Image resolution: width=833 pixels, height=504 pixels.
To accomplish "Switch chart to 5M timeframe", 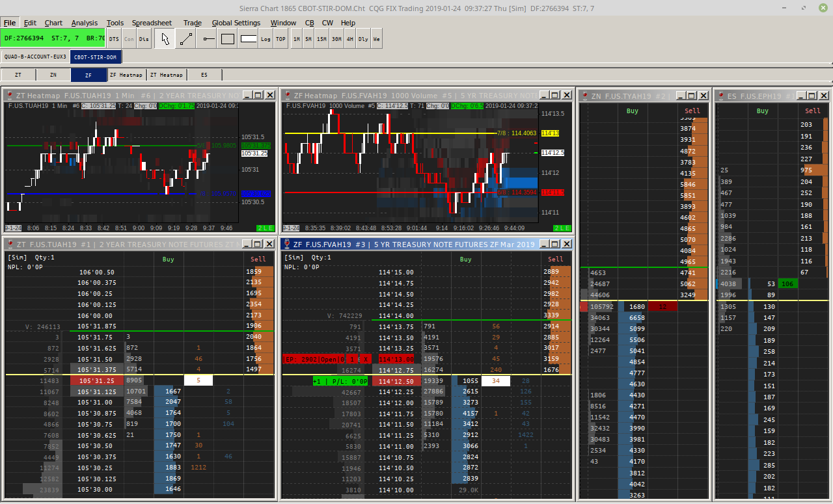I will [308, 39].
